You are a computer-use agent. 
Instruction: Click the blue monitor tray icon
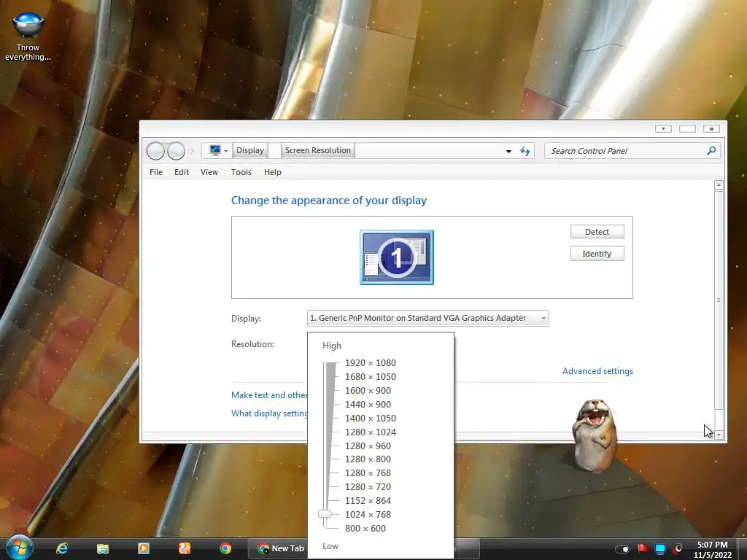tap(659, 548)
